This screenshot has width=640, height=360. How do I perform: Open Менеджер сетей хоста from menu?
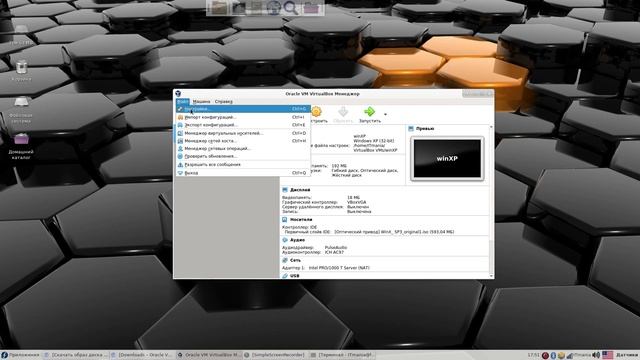tap(243, 141)
